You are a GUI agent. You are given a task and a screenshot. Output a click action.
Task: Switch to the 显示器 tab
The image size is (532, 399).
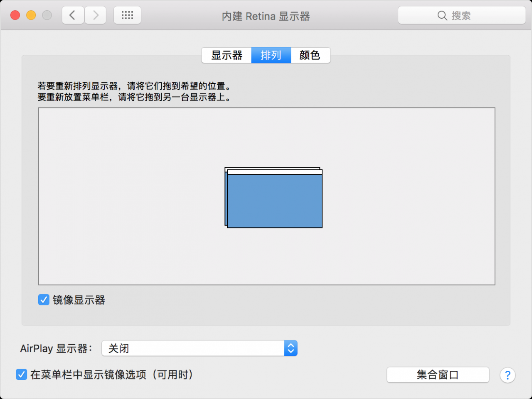(227, 55)
